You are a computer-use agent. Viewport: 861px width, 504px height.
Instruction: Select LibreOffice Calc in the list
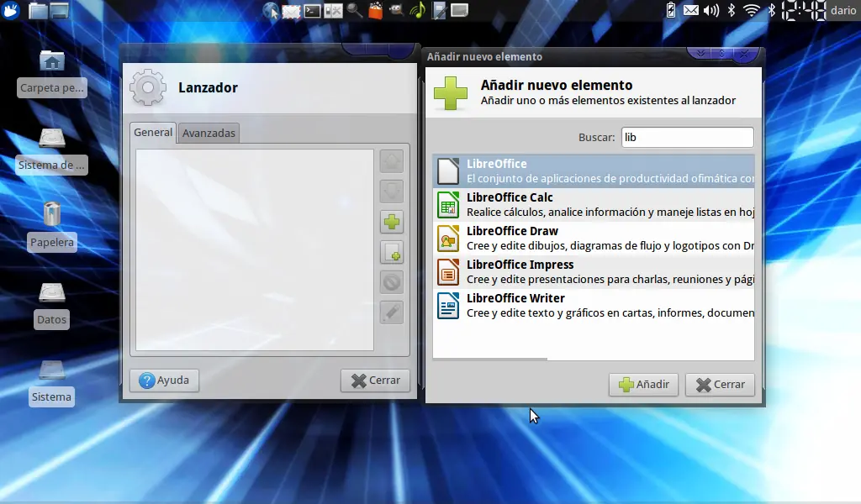(x=594, y=205)
